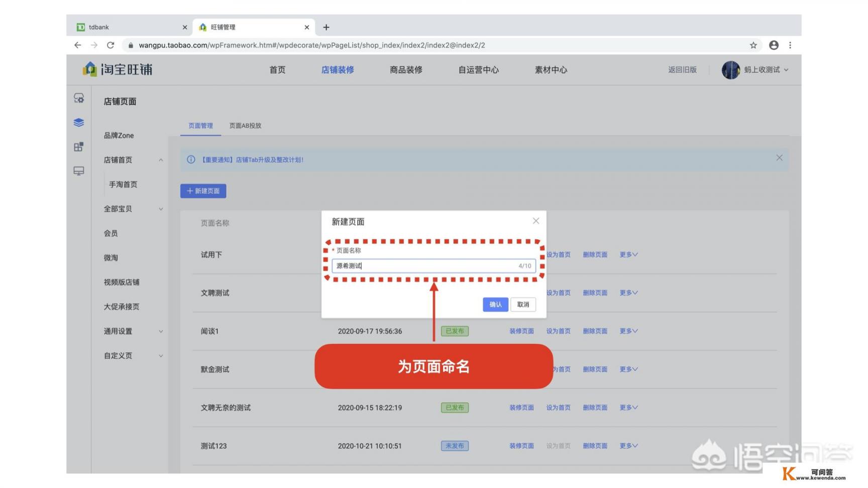Click the browser forward arrow
The image size is (868, 488).
click(94, 45)
